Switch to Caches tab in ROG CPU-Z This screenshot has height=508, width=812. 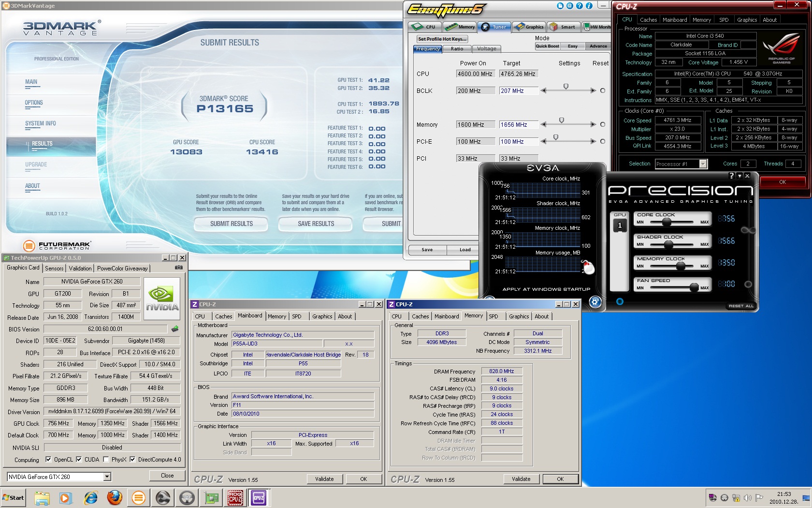click(x=648, y=20)
